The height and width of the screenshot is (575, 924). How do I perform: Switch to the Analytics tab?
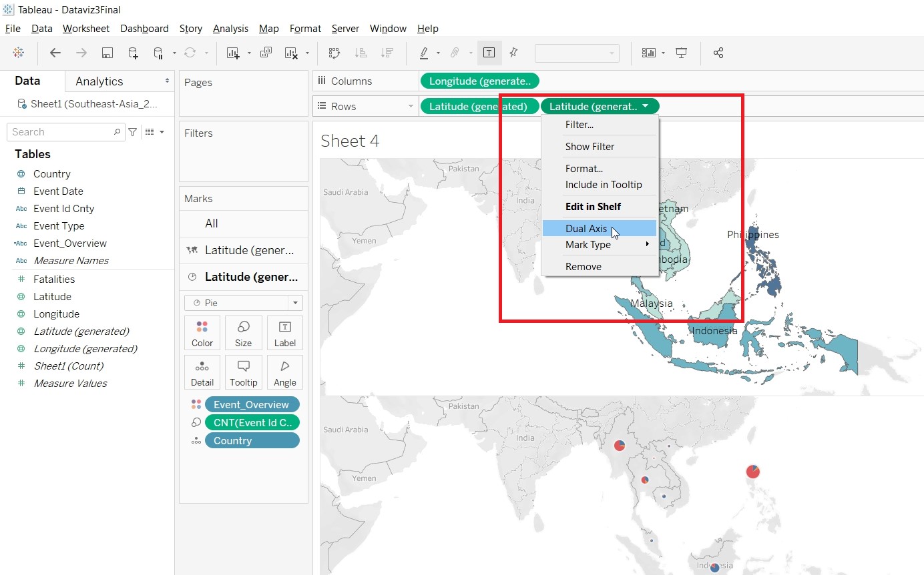pos(99,81)
